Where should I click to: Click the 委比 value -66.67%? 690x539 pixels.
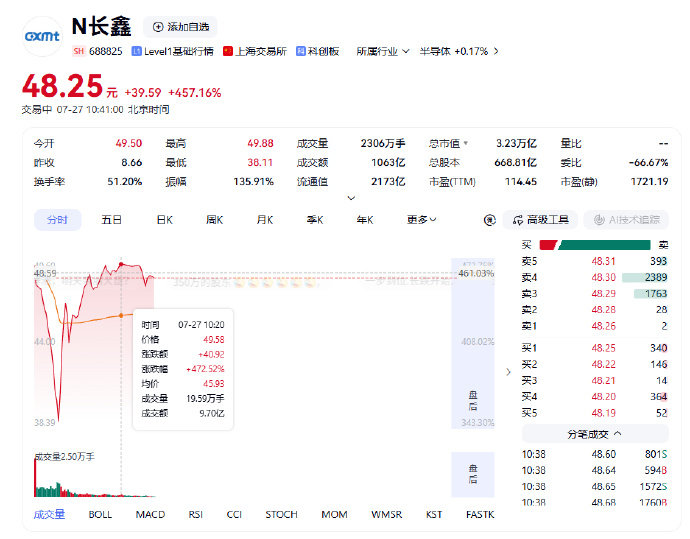tap(648, 163)
